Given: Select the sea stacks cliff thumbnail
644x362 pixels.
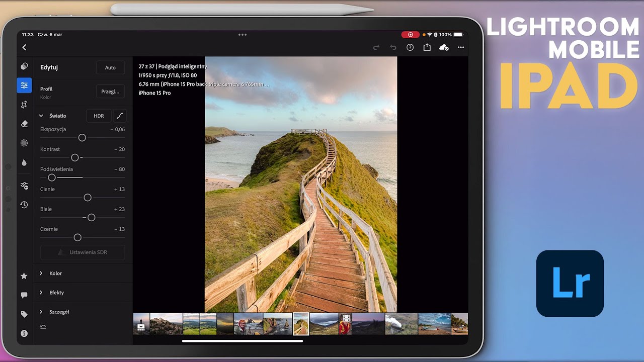Looking at the screenshot, I should click(x=278, y=324).
